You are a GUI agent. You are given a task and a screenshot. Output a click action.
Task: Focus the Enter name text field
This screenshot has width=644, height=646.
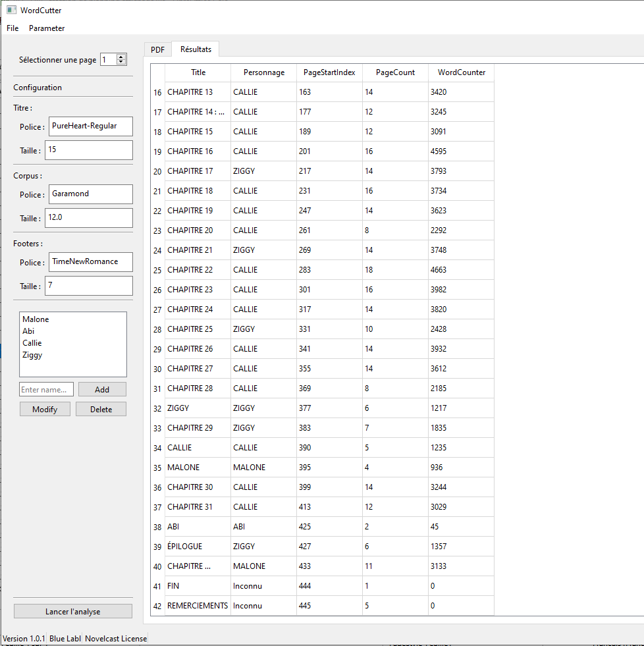[x=46, y=389]
